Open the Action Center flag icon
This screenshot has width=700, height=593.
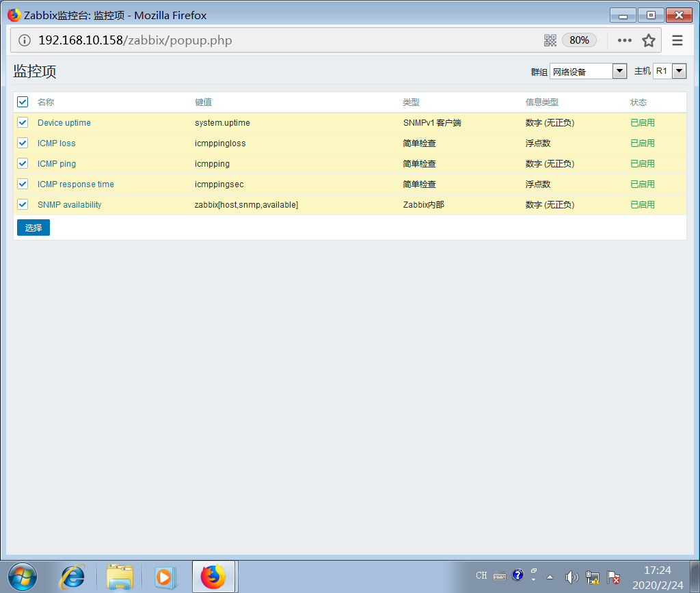tap(614, 577)
